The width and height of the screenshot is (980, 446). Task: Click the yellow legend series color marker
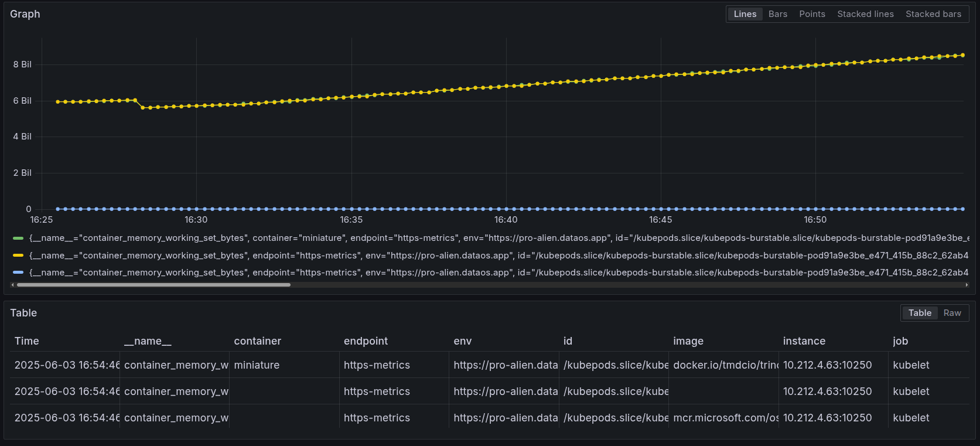(x=18, y=256)
